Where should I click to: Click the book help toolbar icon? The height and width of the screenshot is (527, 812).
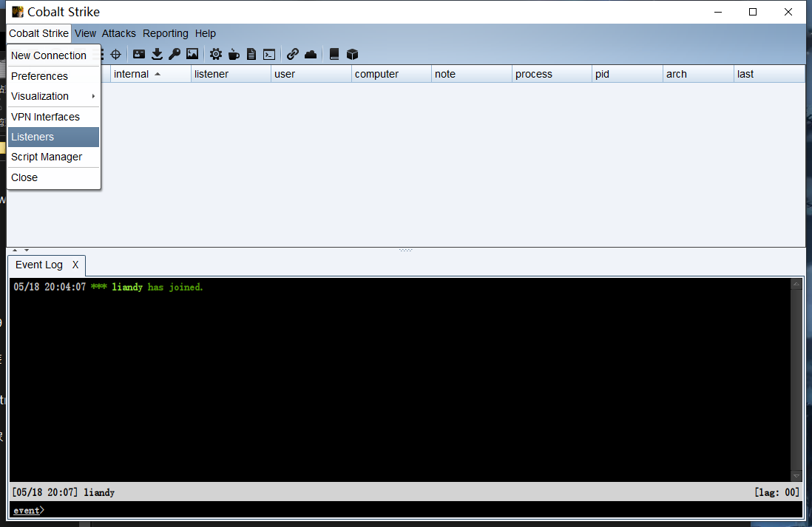point(334,54)
